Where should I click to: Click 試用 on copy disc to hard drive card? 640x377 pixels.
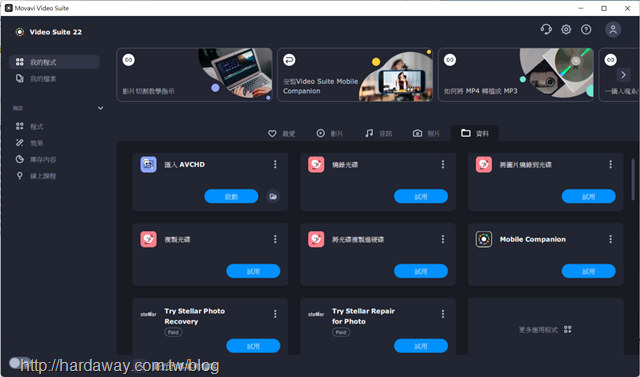(x=421, y=271)
